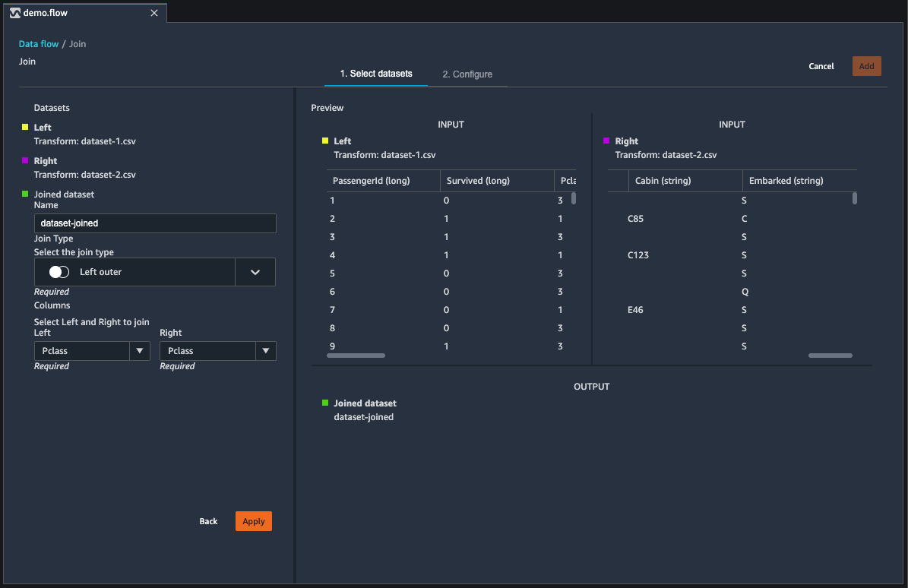
Task: Click the dataset-joined name input field
Action: 155,223
